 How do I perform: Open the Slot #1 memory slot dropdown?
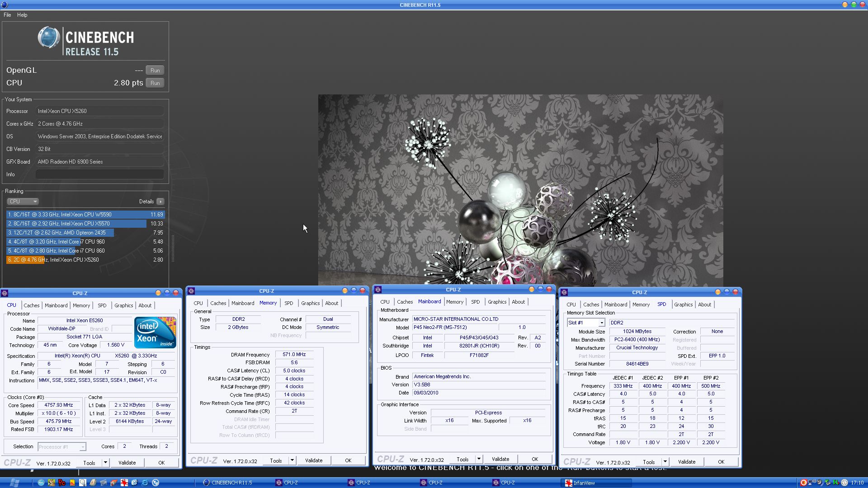click(x=586, y=323)
